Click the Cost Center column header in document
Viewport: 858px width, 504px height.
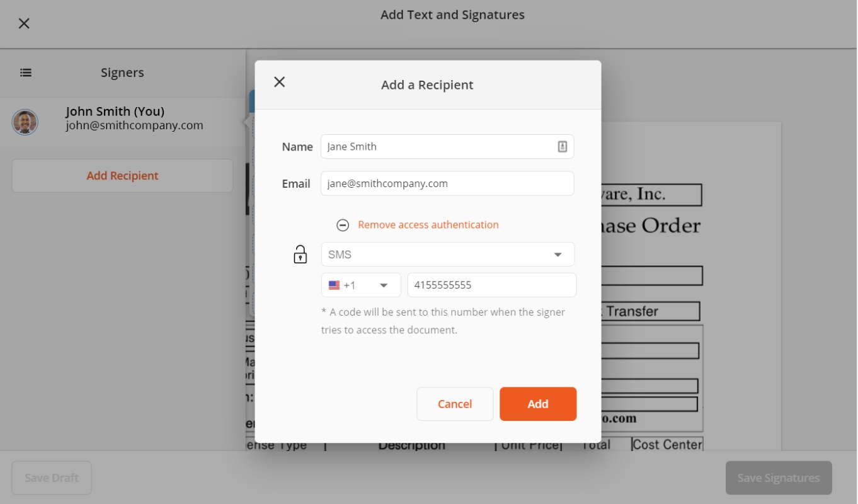point(667,445)
